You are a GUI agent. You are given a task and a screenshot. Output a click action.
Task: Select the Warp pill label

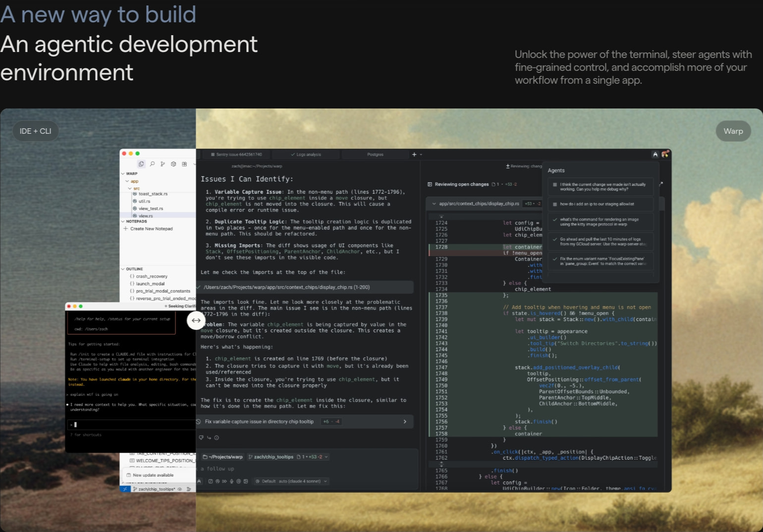click(x=733, y=131)
